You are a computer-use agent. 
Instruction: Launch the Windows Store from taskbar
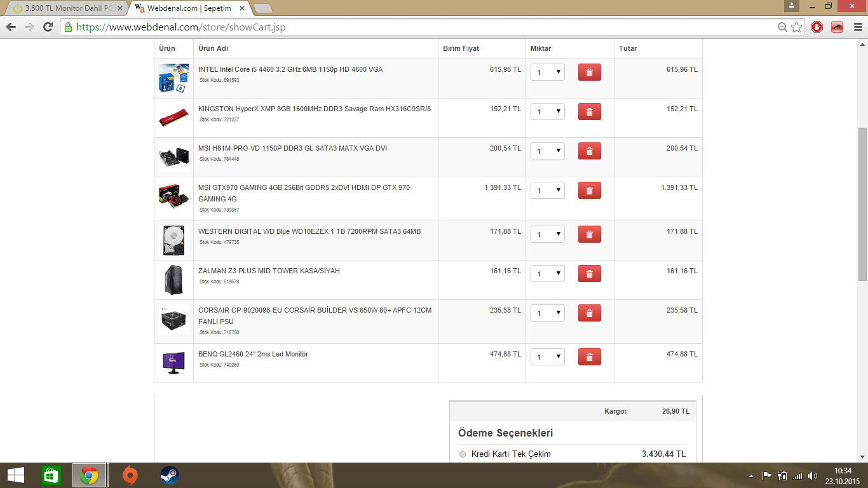pyautogui.click(x=51, y=475)
